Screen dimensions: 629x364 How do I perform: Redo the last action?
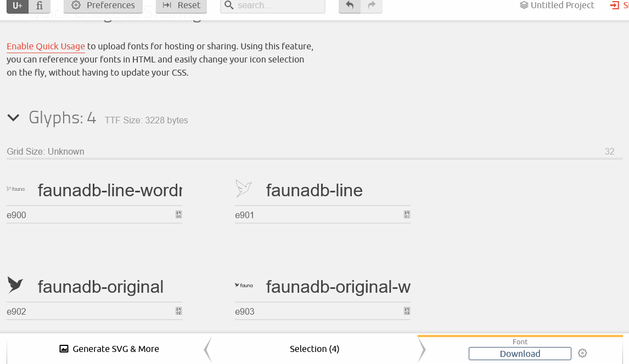(x=372, y=5)
